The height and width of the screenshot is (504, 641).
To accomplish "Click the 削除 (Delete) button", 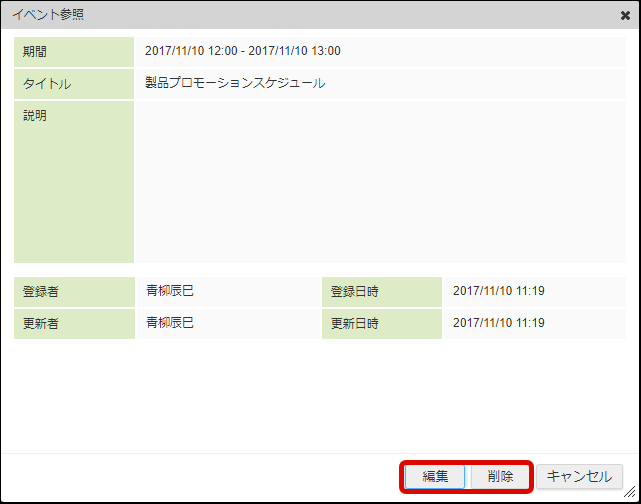I will point(500,477).
